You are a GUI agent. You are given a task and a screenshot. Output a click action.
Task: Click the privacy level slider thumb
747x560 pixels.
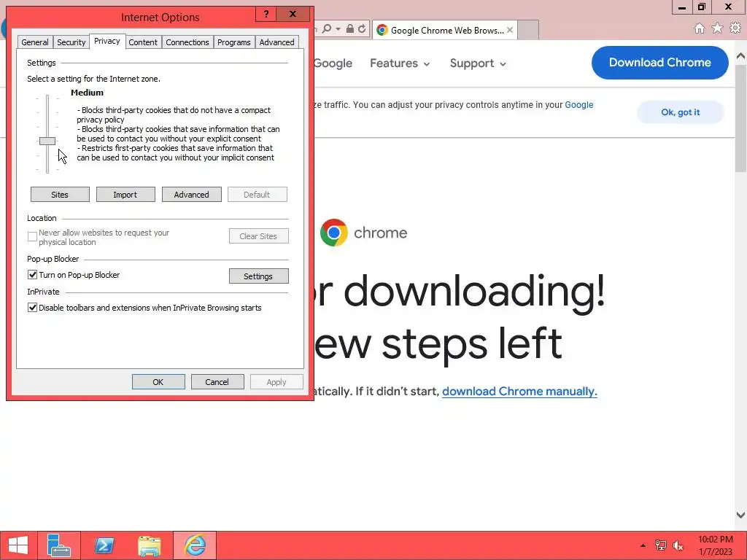pos(47,141)
